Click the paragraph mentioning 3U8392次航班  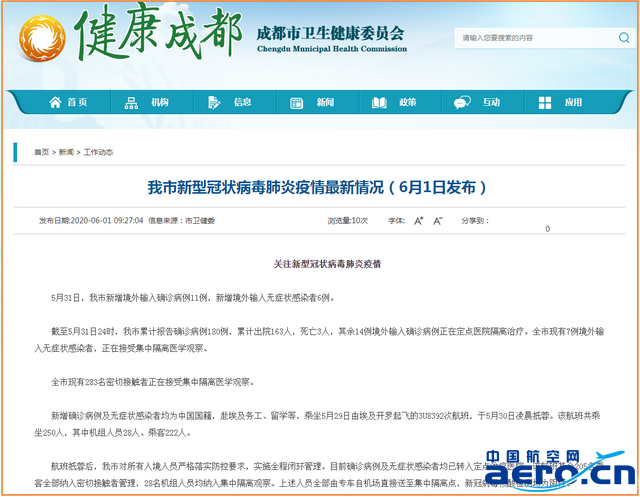tap(317, 424)
